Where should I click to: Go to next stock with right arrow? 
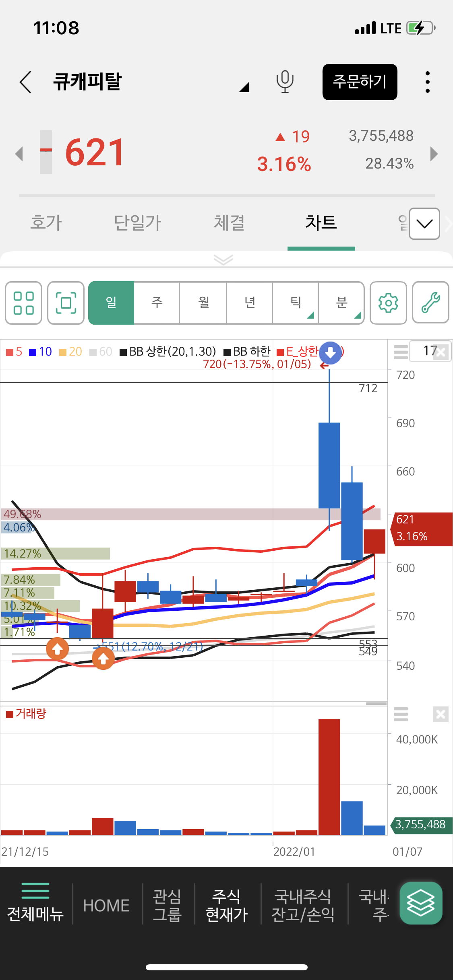coord(434,154)
